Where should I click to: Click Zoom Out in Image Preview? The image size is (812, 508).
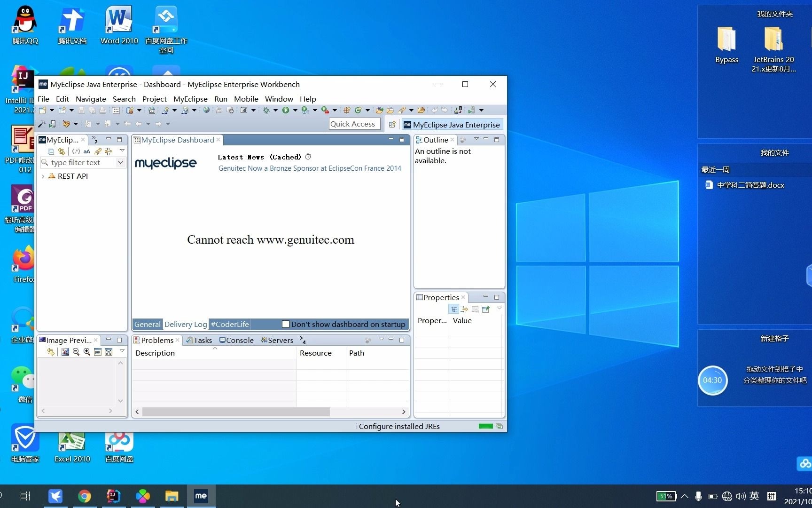point(76,352)
